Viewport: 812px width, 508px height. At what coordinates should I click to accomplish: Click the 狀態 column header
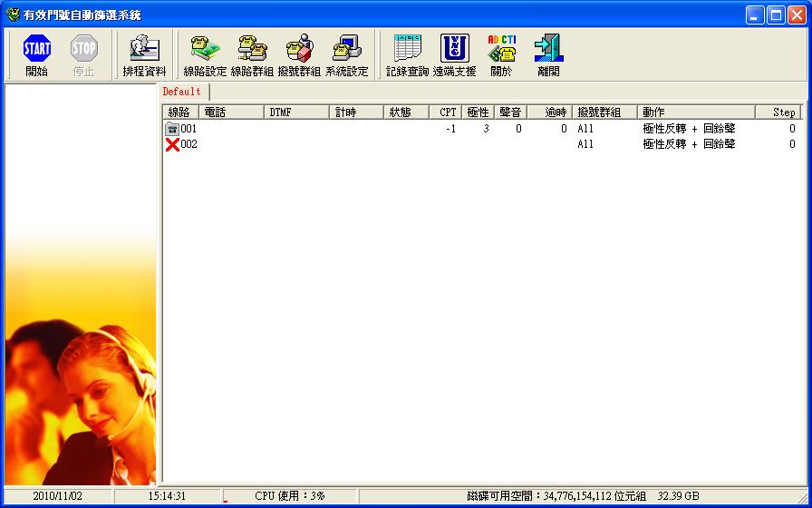pyautogui.click(x=407, y=112)
